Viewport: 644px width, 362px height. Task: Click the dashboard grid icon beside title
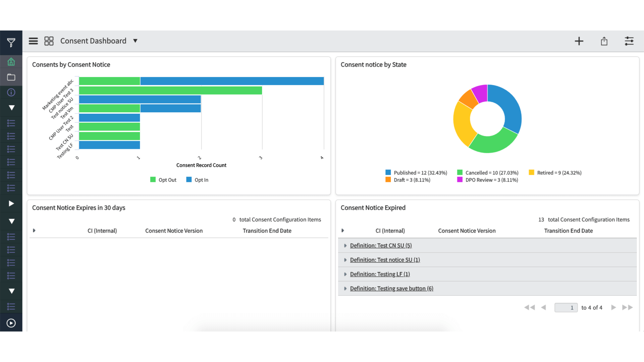[x=49, y=41]
